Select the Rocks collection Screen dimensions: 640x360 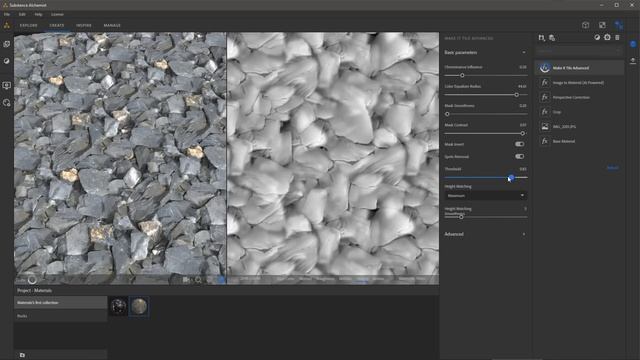tap(61, 316)
